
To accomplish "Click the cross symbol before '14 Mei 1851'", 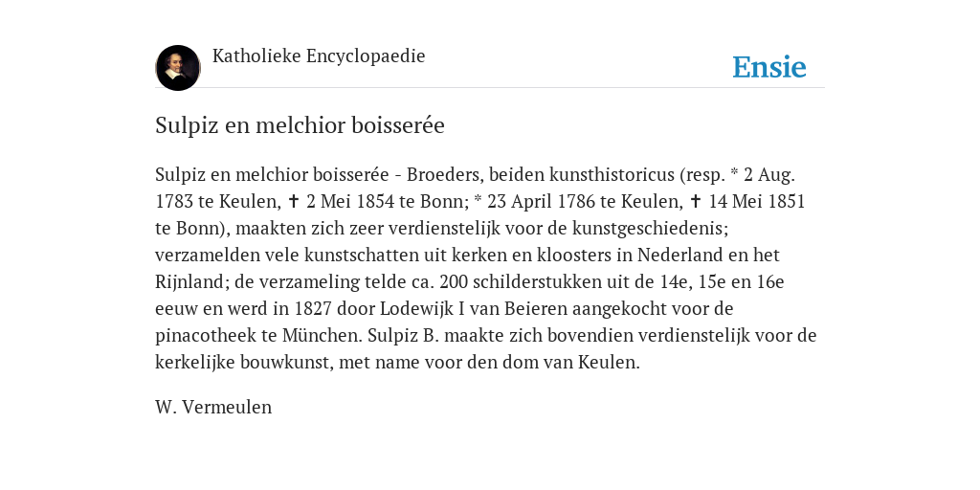I will (695, 202).
